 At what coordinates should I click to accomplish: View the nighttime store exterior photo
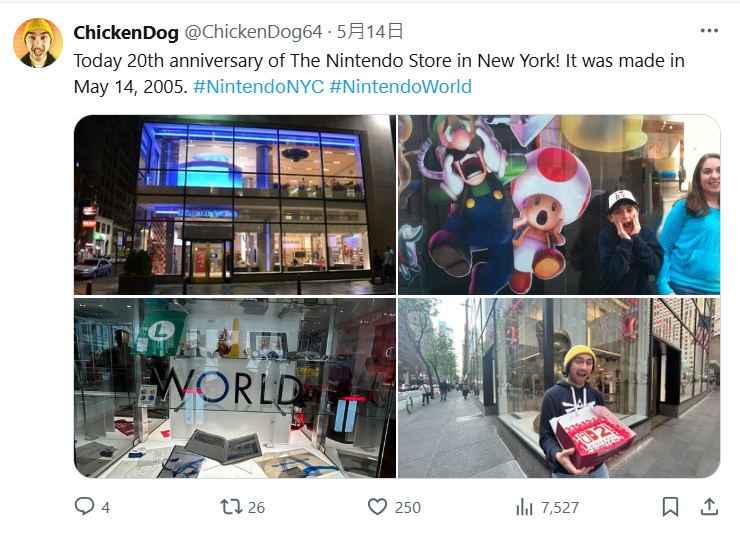click(235, 205)
